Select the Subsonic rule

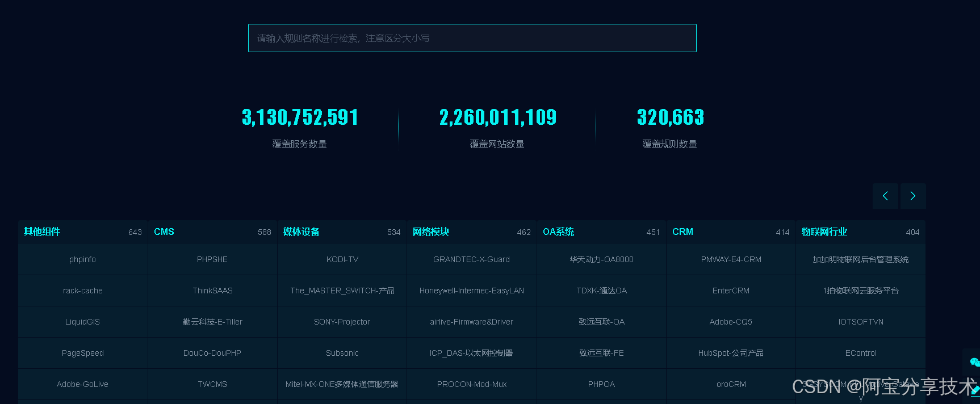[x=342, y=353]
